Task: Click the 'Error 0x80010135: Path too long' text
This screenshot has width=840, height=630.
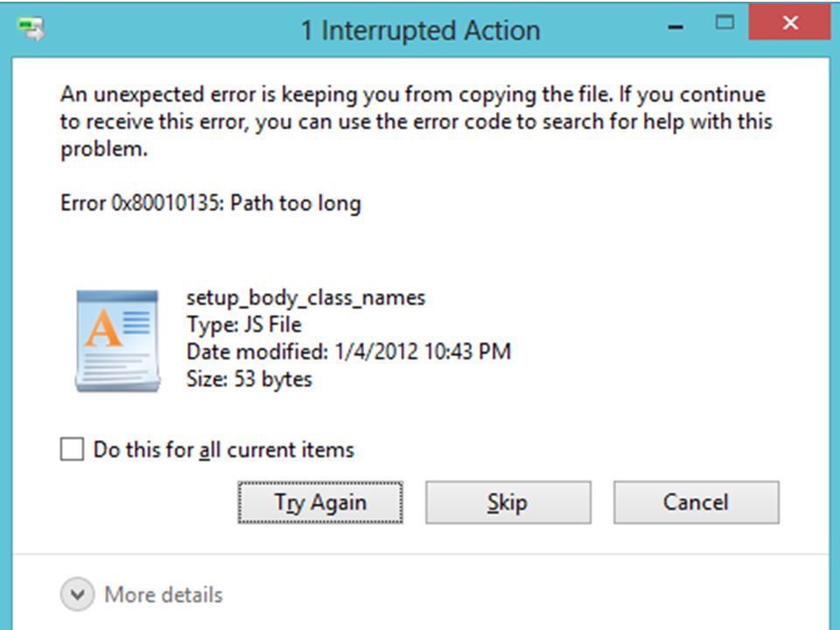Action: [211, 204]
